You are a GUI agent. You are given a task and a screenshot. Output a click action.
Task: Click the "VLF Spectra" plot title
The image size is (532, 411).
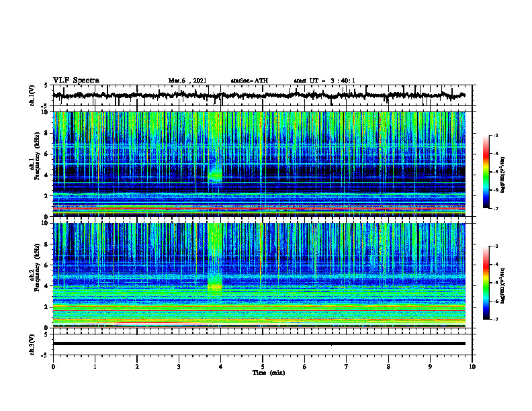76,81
